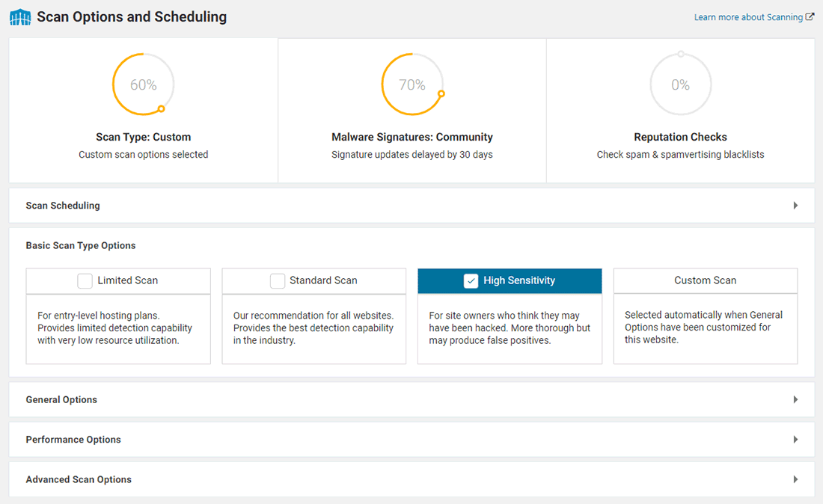This screenshot has height=504, width=823.
Task: Select the Limited Scan option card
Action: tap(117, 280)
